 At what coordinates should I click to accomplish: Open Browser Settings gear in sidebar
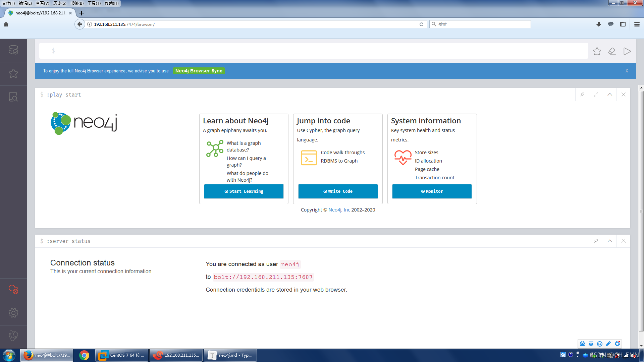tap(13, 313)
